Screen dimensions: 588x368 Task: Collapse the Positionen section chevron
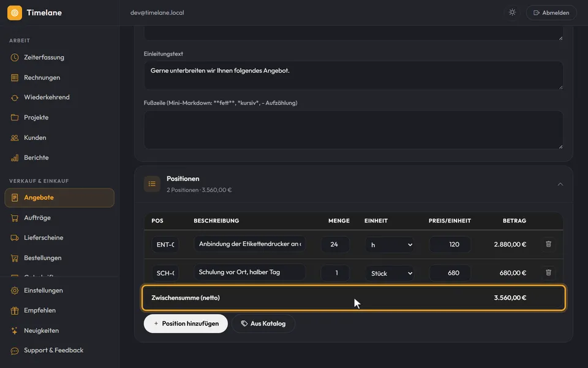[x=560, y=184]
